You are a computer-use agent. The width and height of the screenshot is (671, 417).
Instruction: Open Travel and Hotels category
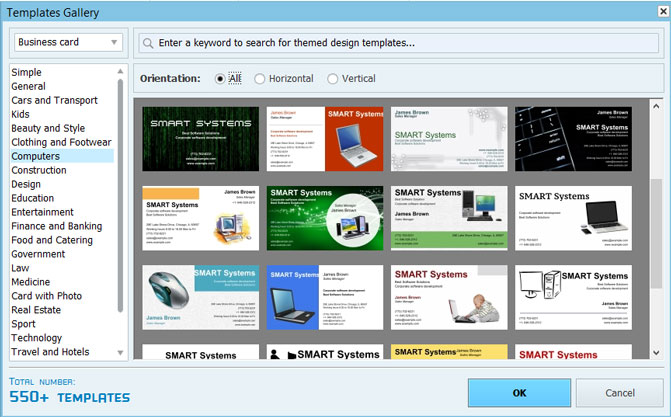click(x=50, y=352)
